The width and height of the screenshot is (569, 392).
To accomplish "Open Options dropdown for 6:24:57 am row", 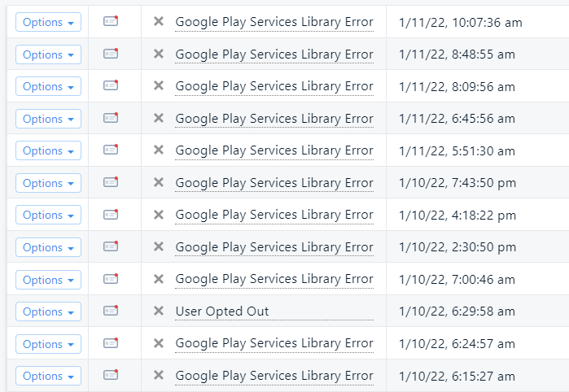I will [48, 344].
